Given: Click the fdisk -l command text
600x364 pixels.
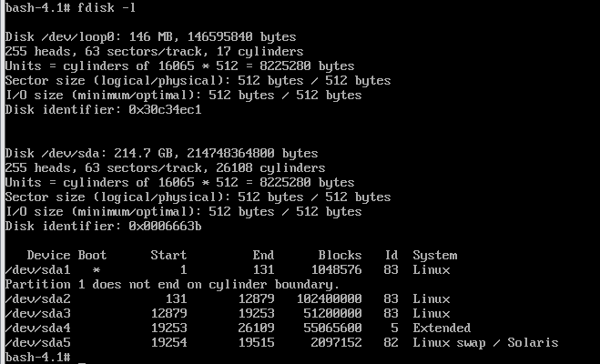Looking at the screenshot, I should [107, 7].
